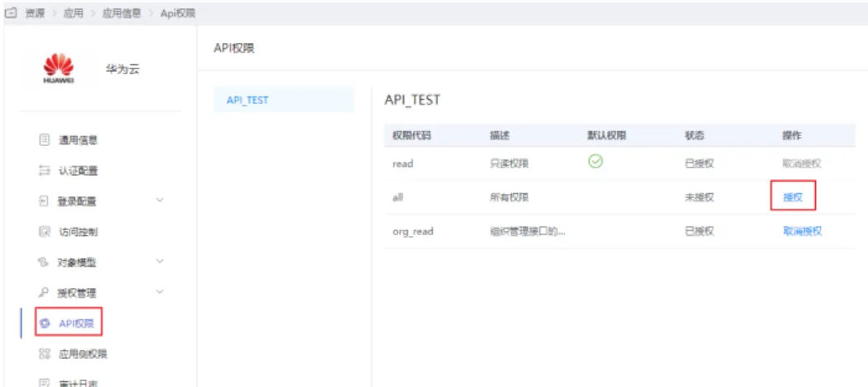Go to 应用信息 in breadcrumb
Image resolution: width=868 pixels, height=387 pixels.
pos(121,13)
